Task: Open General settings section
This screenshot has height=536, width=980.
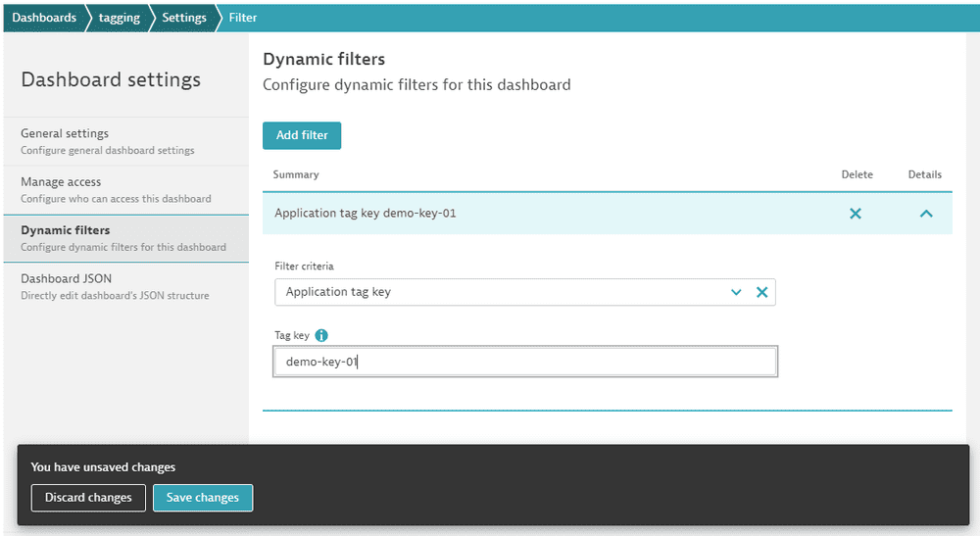Action: coord(126,141)
